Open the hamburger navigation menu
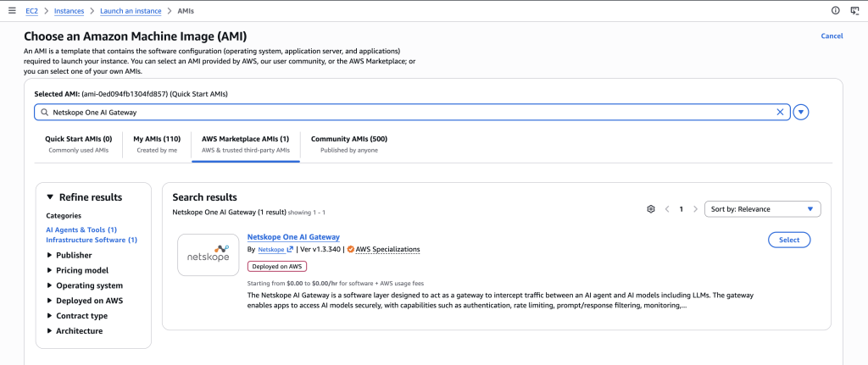This screenshot has height=365, width=868. [12, 10]
